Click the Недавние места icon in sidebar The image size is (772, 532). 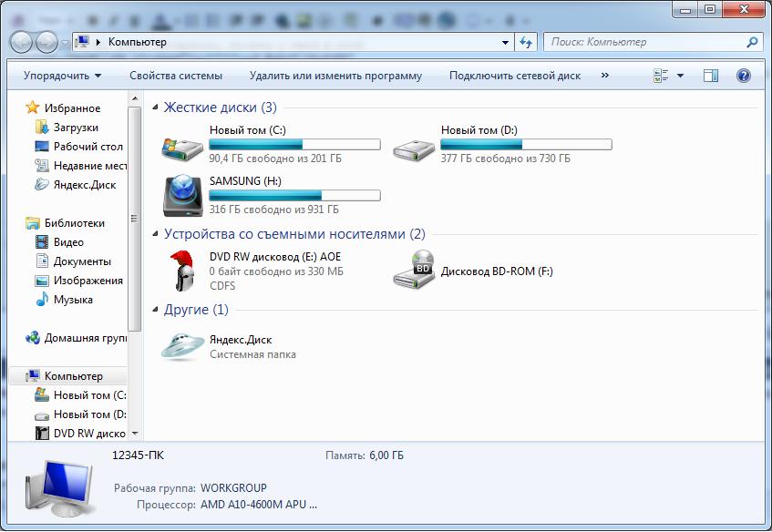(x=42, y=166)
